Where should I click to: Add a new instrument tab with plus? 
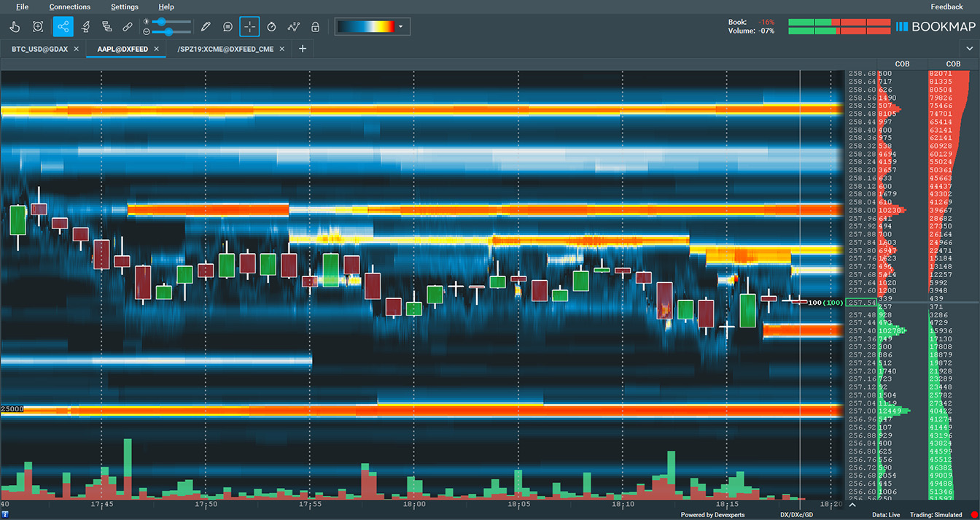coord(303,49)
